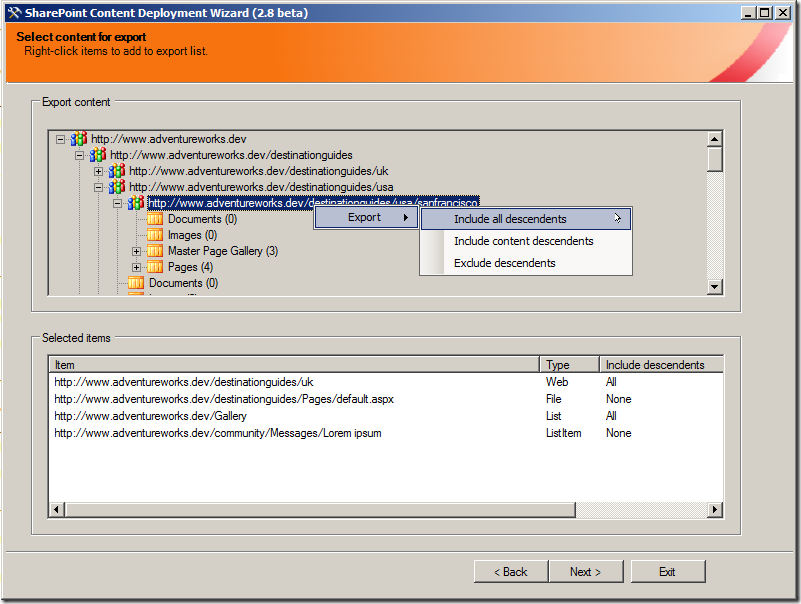Click the list icon beside Documents (0) under sanfrancisco
The height and width of the screenshot is (604, 801).
click(x=155, y=219)
